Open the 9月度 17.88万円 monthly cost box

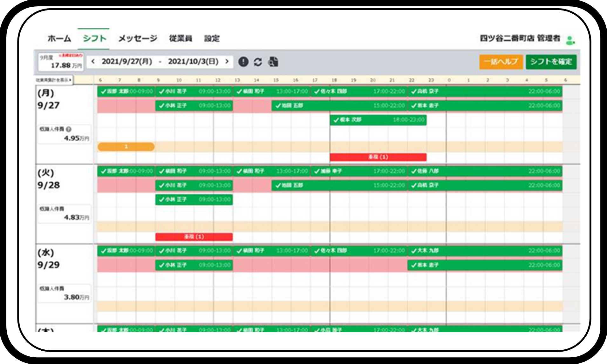(x=61, y=62)
